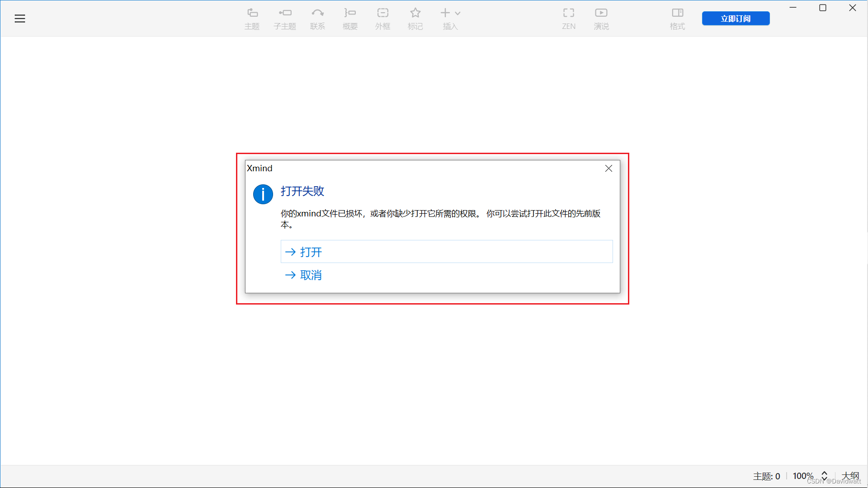
Task: Close the Xmind main window
Action: tap(853, 8)
